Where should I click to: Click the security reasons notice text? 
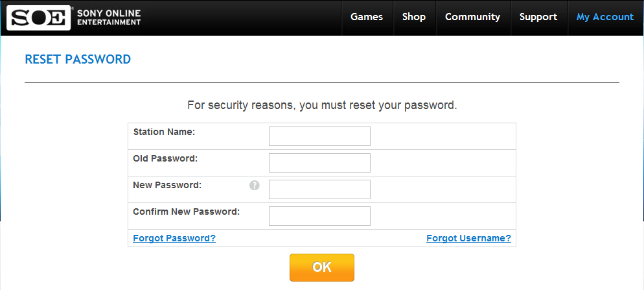coord(322,104)
